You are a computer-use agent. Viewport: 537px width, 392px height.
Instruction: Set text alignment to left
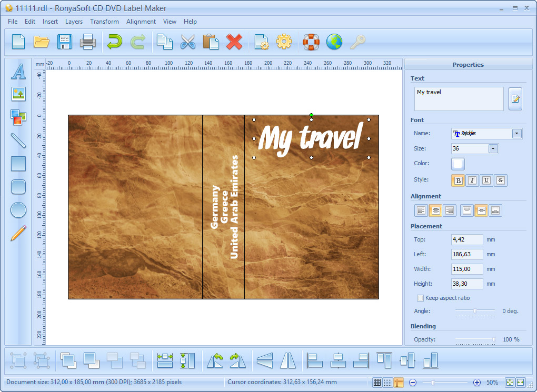coord(421,210)
